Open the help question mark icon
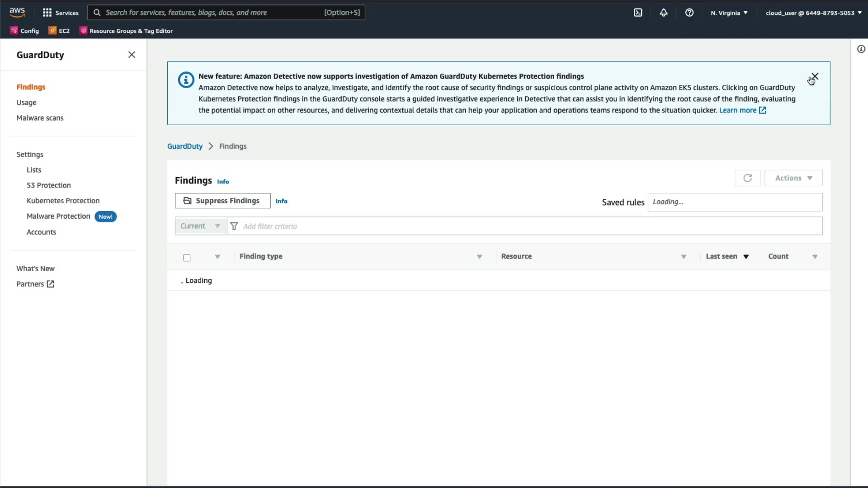868x488 pixels. pyautogui.click(x=689, y=13)
